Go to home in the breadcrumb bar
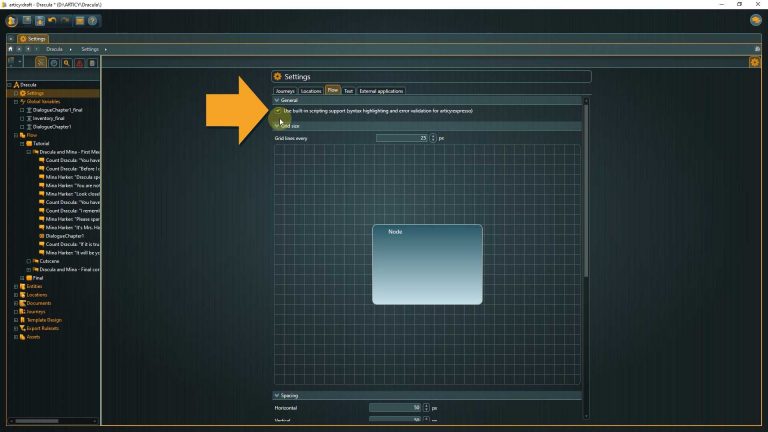 [x=10, y=49]
